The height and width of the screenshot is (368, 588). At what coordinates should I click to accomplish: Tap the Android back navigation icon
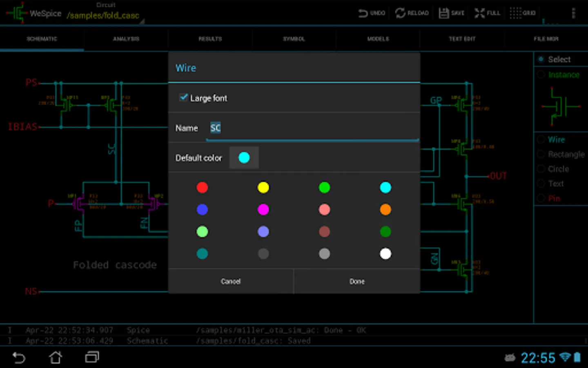(x=19, y=358)
